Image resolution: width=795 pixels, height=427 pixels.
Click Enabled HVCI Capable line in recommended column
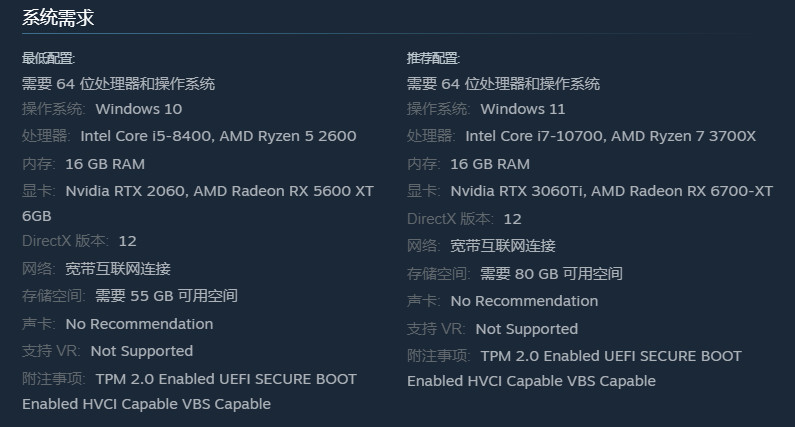[x=531, y=381]
